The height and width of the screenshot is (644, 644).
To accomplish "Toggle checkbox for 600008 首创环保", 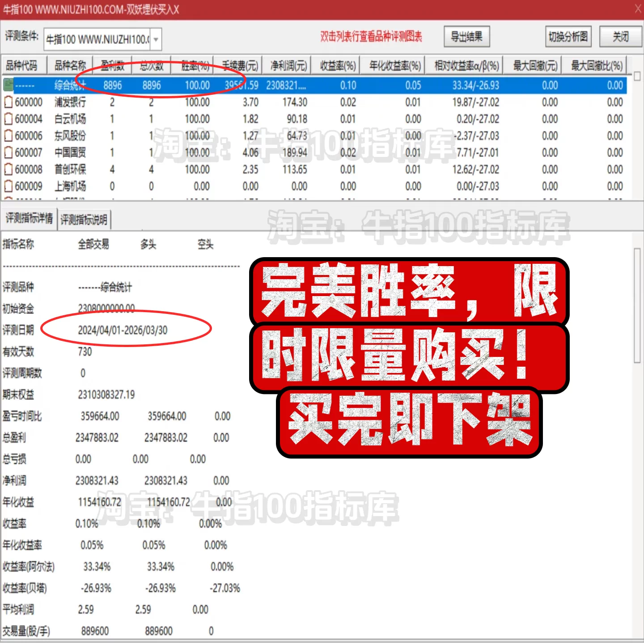I will pos(8,169).
